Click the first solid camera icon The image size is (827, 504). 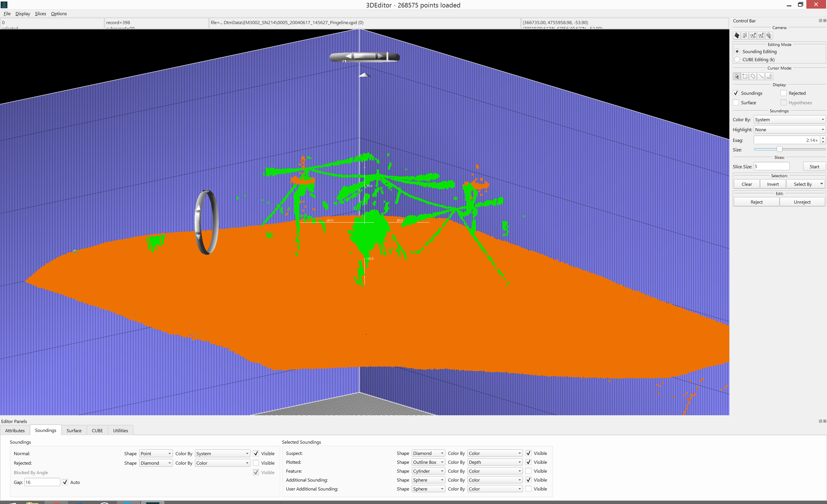pos(737,36)
